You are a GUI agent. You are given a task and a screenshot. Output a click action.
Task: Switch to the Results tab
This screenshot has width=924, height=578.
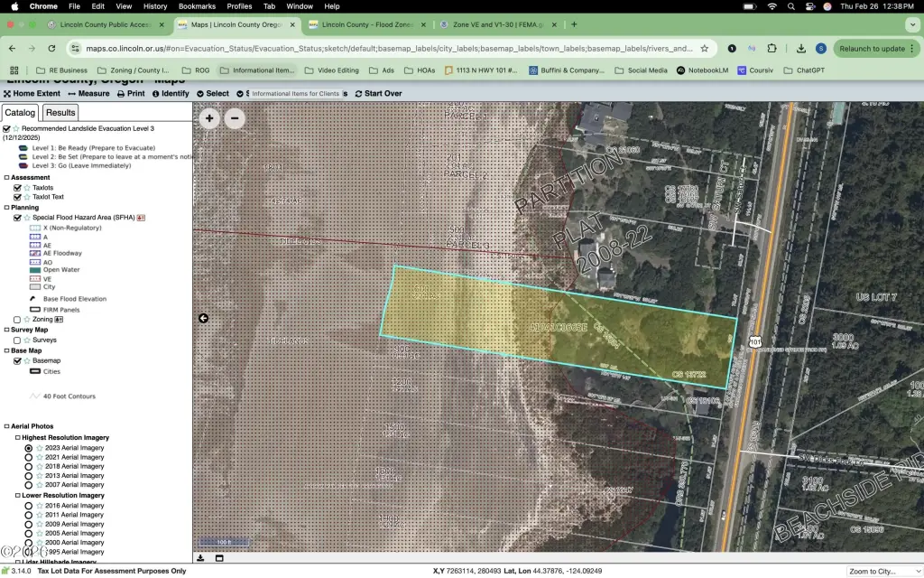(60, 113)
